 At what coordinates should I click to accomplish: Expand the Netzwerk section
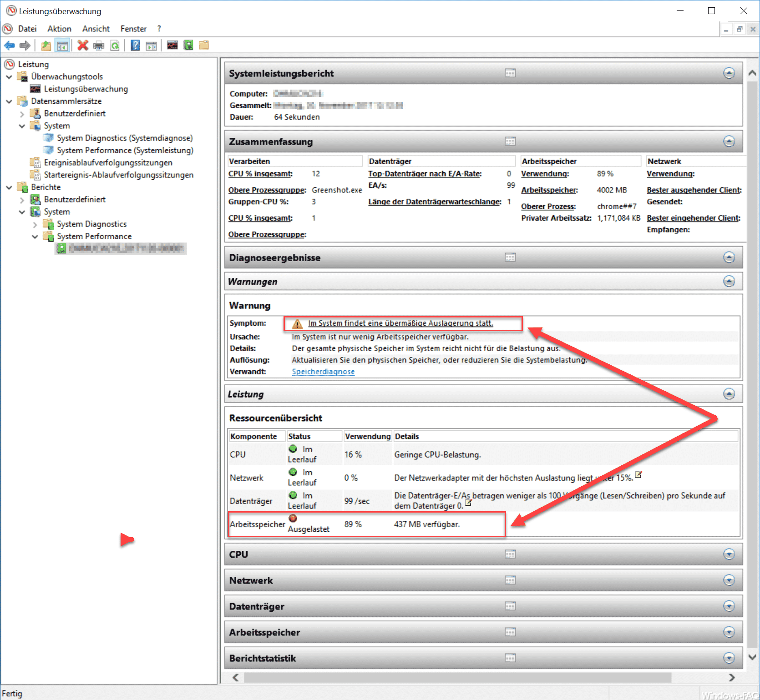point(729,580)
